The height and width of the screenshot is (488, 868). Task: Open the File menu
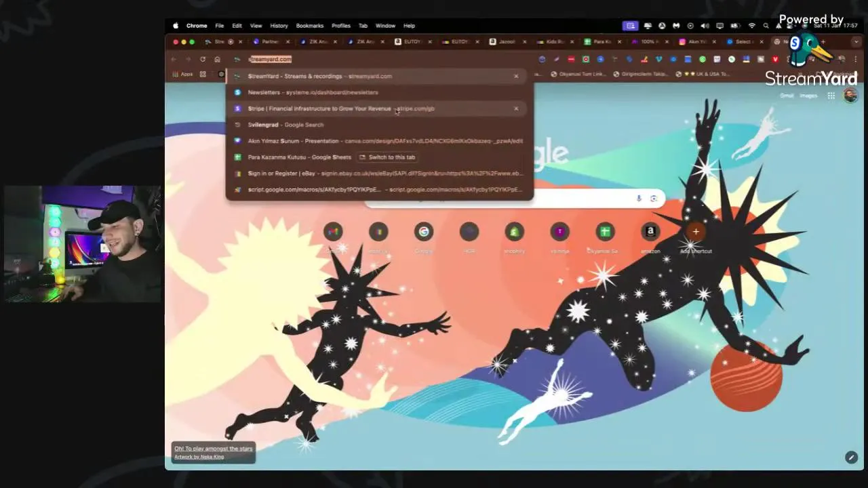pyautogui.click(x=220, y=26)
